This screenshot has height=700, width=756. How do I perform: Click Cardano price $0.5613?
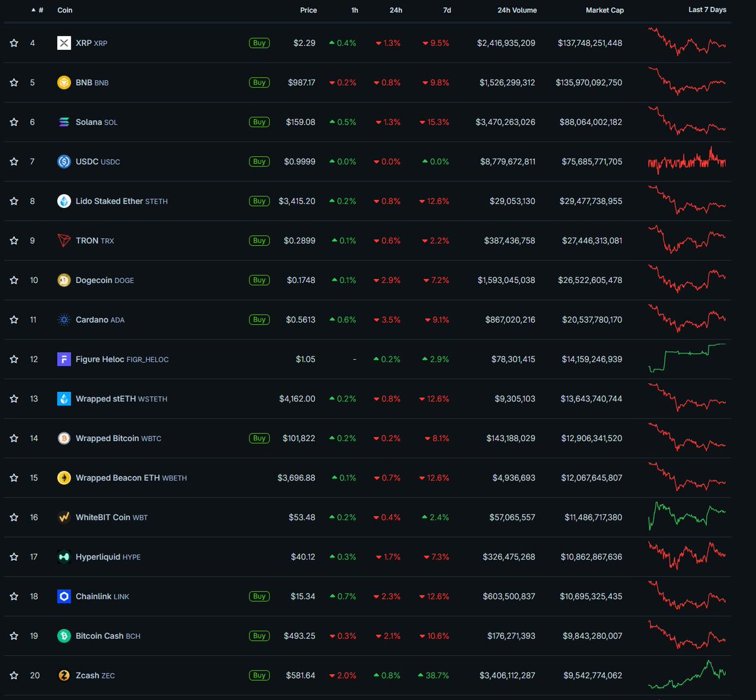tap(301, 319)
